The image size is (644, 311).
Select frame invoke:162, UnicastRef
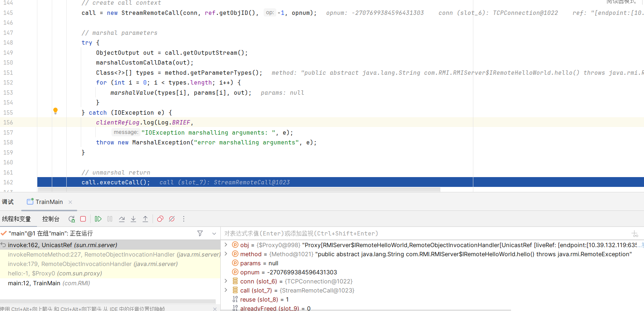click(x=110, y=245)
